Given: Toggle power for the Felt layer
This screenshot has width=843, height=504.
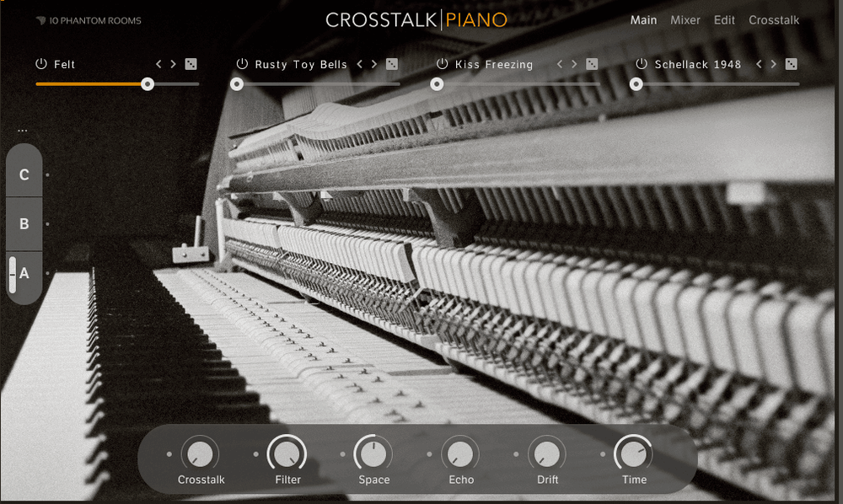Looking at the screenshot, I should (x=40, y=64).
